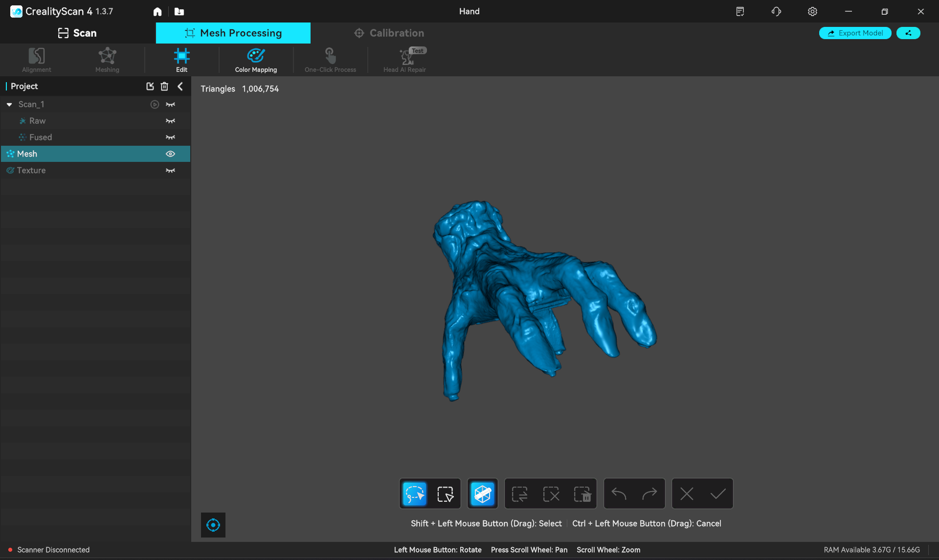Select the lasso selection tool
The width and height of the screenshot is (939, 560).
pos(415,494)
